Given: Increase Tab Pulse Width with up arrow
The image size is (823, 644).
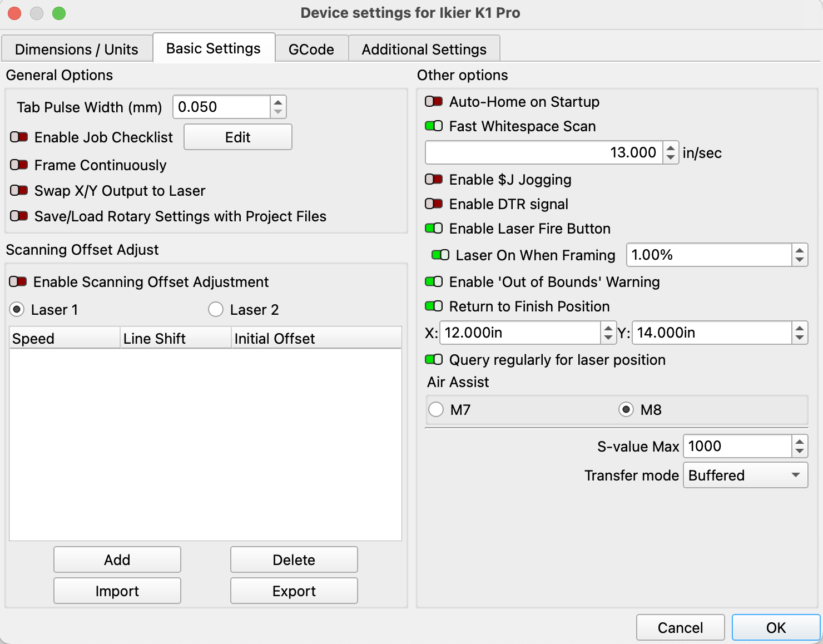Looking at the screenshot, I should pos(278,102).
